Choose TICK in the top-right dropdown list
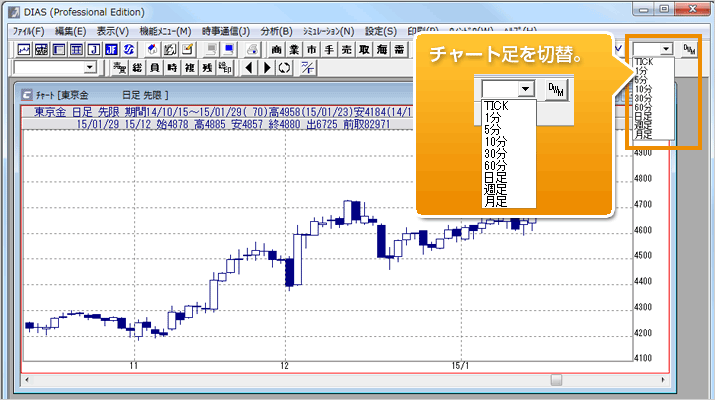 (x=644, y=62)
